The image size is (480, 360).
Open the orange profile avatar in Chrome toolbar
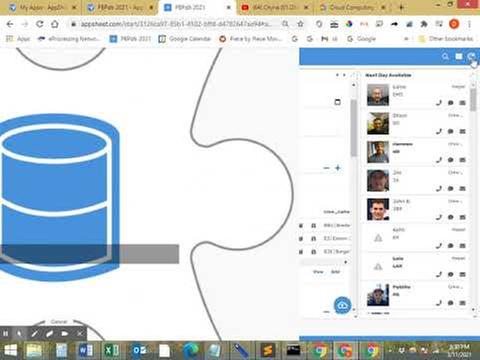[454, 24]
